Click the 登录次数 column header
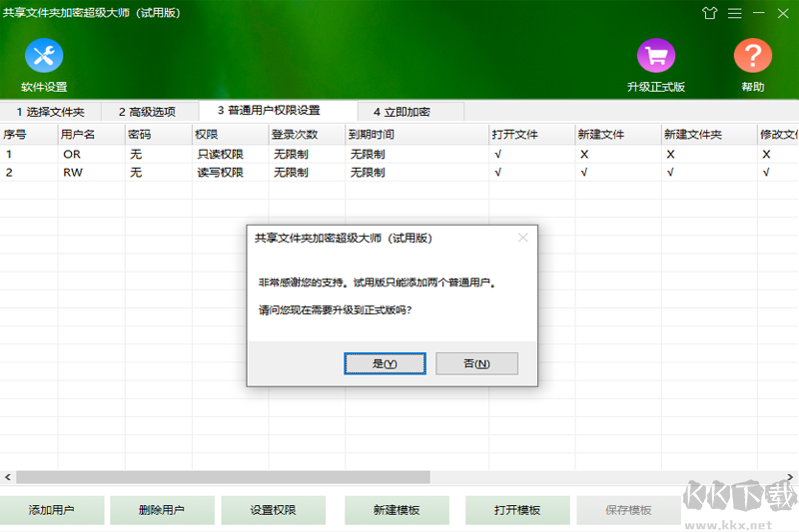The image size is (799, 532). click(307, 135)
